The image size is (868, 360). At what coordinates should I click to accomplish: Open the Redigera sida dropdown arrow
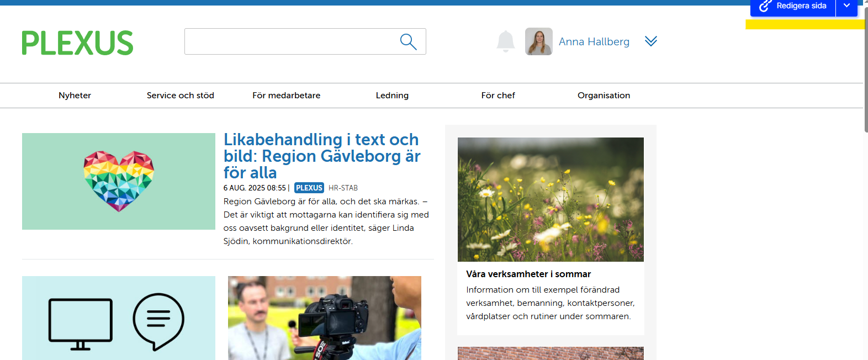coord(846,6)
